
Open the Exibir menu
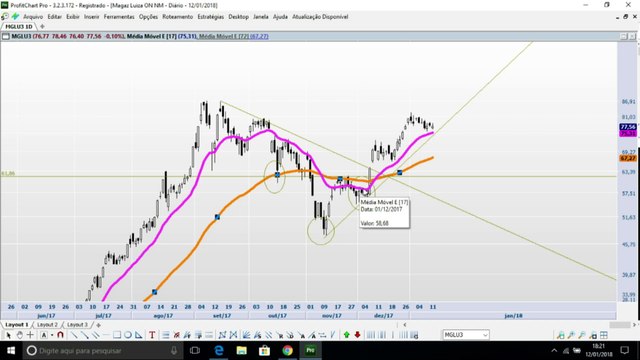pos(73,17)
